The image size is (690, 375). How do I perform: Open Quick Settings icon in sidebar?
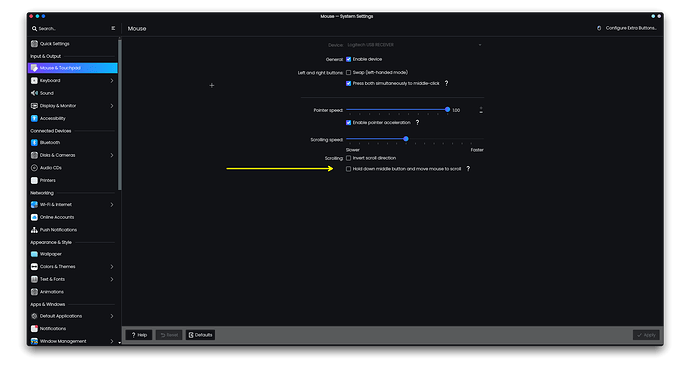pos(34,44)
